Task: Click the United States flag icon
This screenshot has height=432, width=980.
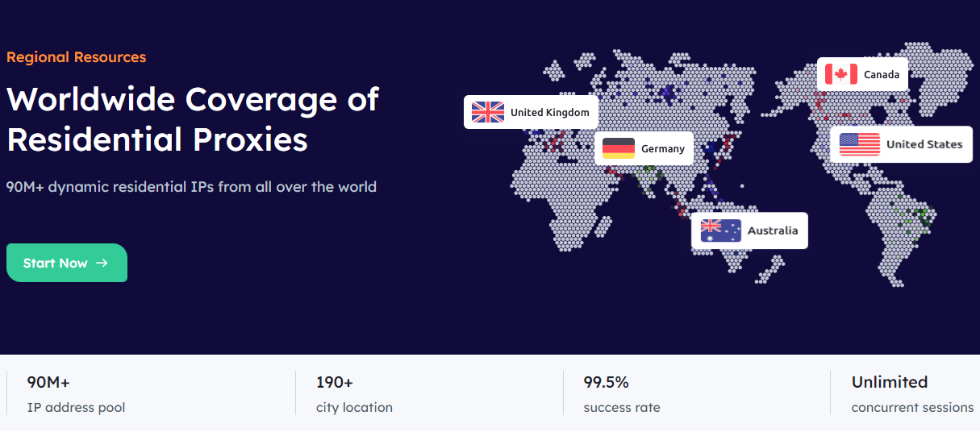Action: pyautogui.click(x=859, y=144)
